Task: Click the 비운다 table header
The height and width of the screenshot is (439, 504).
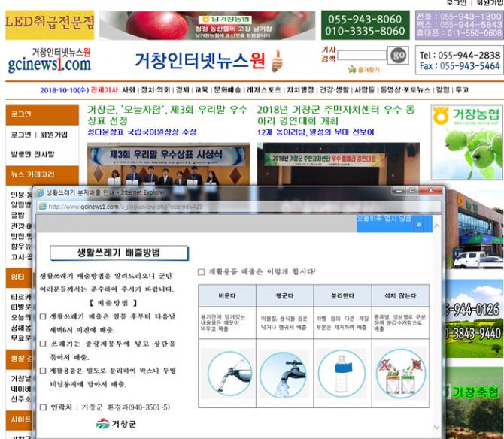Action: (x=227, y=295)
